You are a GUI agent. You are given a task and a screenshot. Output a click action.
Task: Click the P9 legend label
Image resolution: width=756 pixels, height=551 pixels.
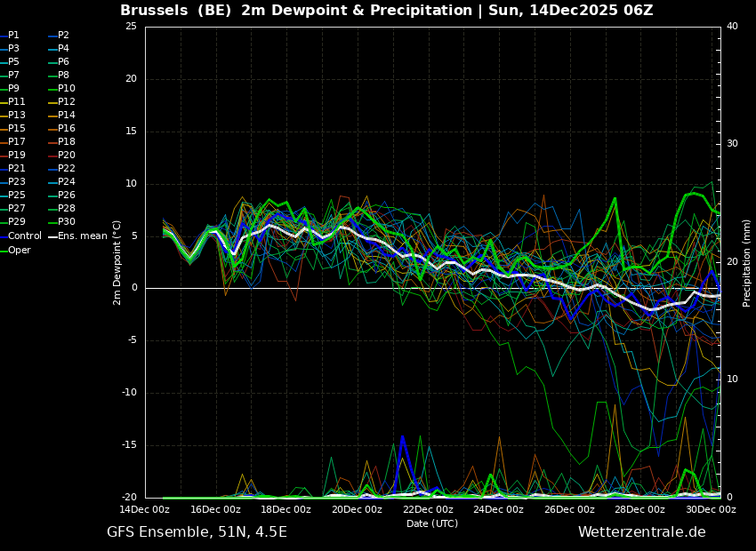13,89
